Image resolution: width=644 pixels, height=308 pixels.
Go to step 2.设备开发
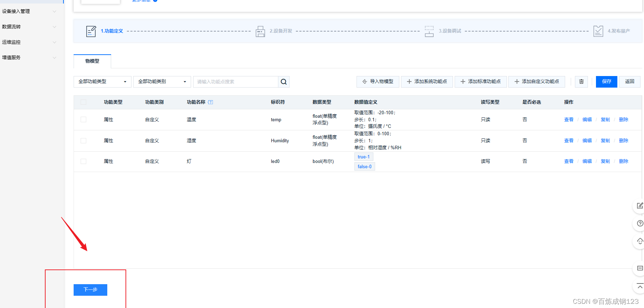[281, 31]
